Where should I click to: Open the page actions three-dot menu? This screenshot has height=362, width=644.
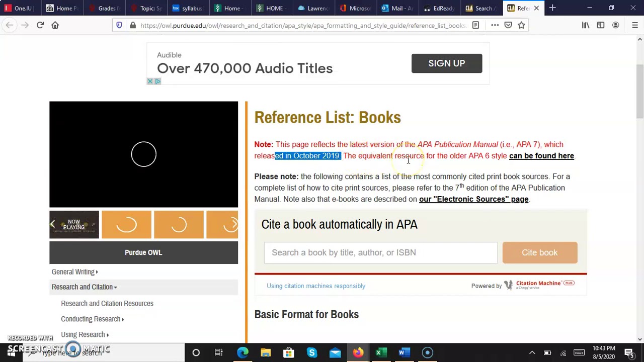495,25
